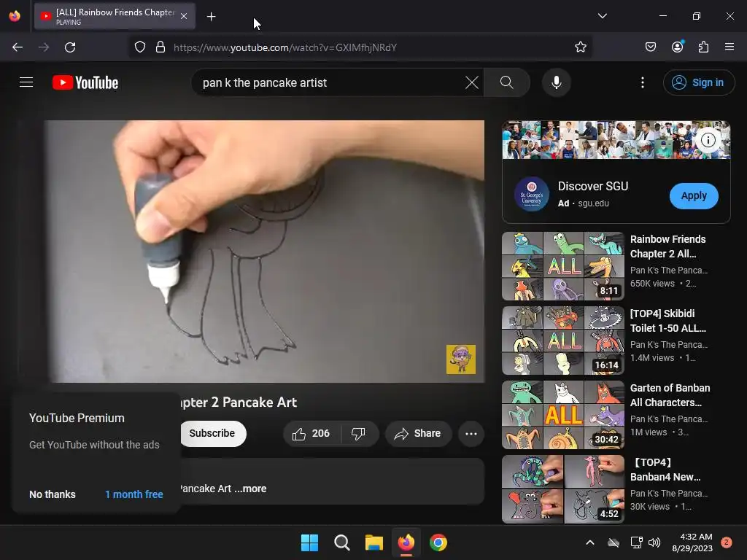
Task: Open volume speaker tray icon
Action: (654, 542)
